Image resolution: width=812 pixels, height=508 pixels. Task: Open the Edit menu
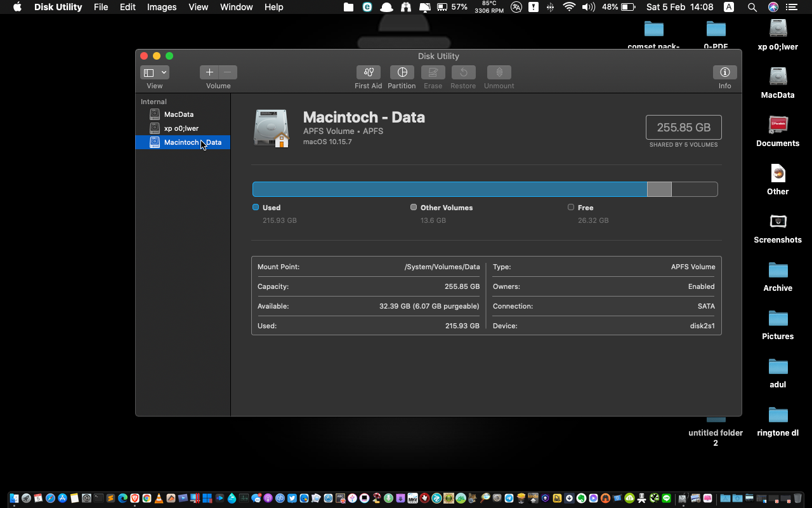point(128,7)
